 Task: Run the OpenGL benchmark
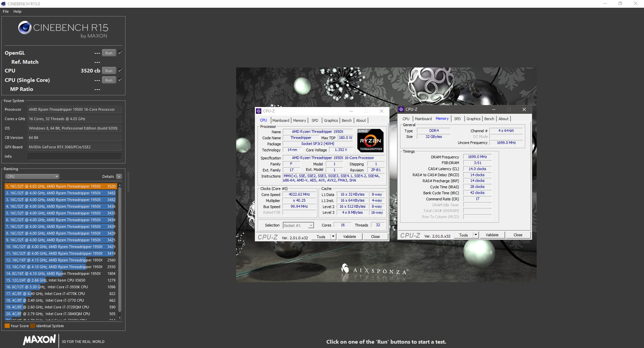coord(109,53)
